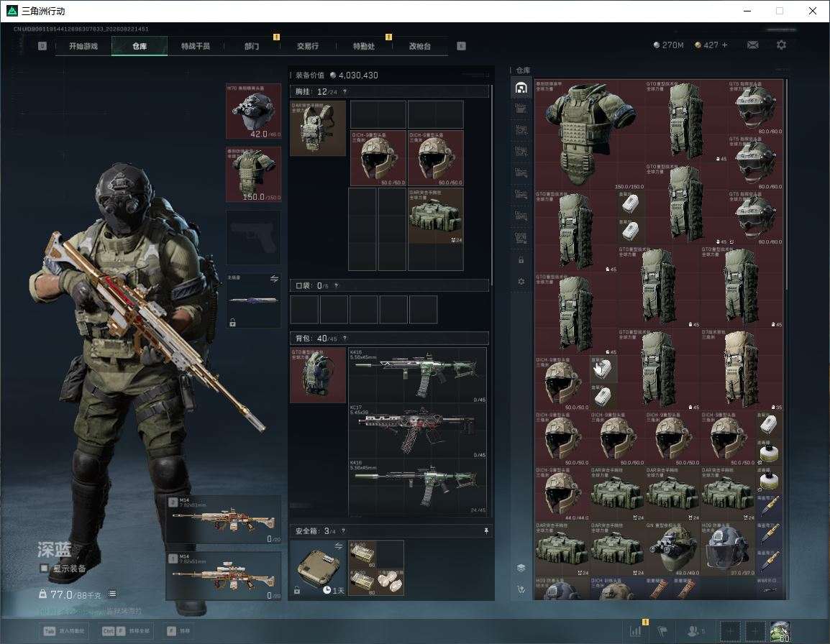Image resolution: width=830 pixels, height=644 pixels.
Task: Click the second plus squad slot
Action: [755, 631]
